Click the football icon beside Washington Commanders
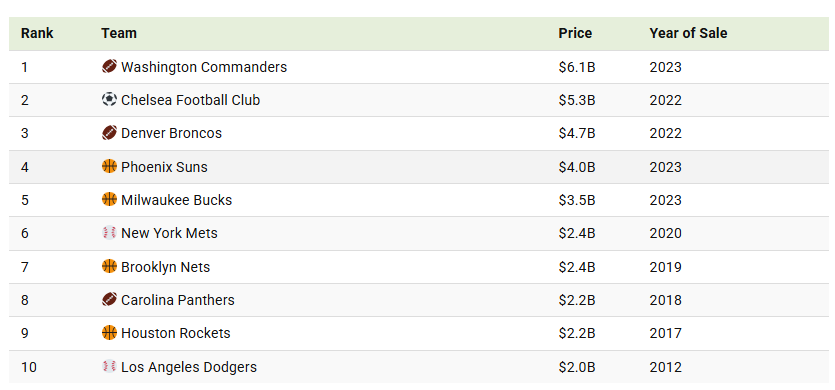 [x=109, y=67]
